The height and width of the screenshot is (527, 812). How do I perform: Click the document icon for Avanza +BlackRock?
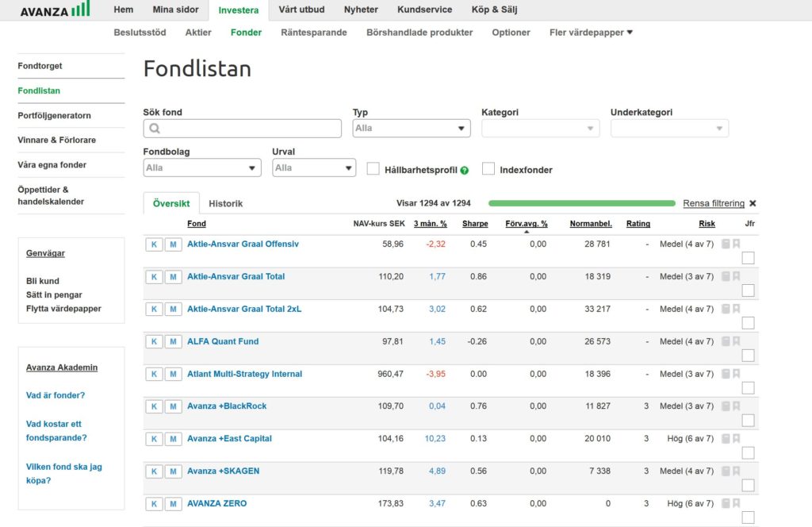pyautogui.click(x=726, y=406)
